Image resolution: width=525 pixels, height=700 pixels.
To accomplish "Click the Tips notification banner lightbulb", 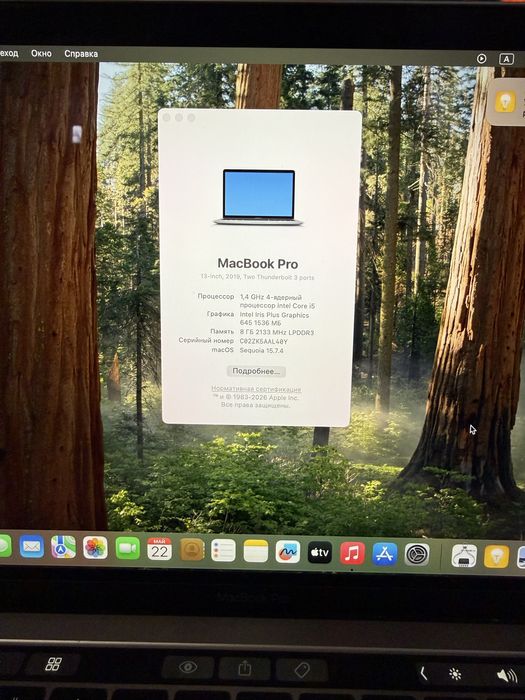I will pyautogui.click(x=505, y=102).
